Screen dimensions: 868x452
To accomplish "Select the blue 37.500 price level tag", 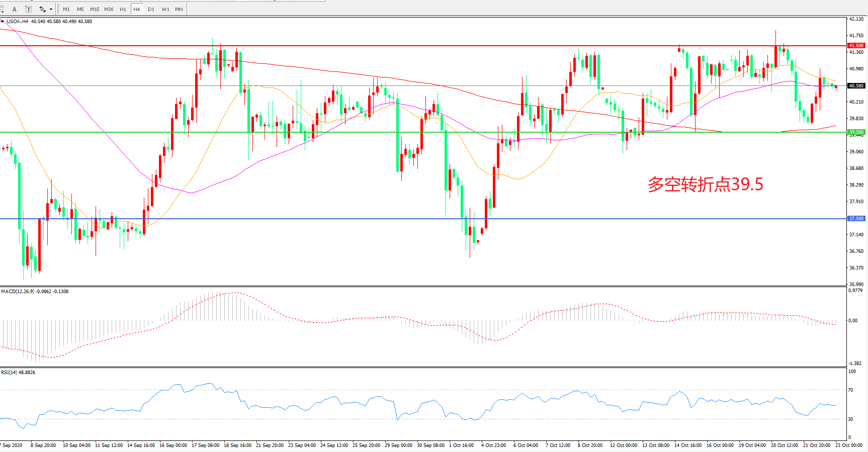I will pos(856,219).
